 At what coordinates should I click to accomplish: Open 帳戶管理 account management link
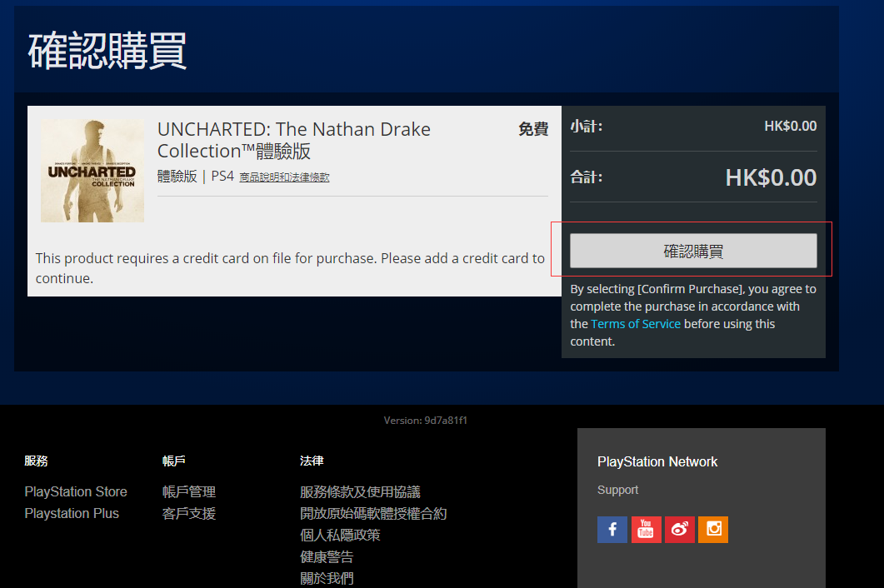(x=189, y=491)
